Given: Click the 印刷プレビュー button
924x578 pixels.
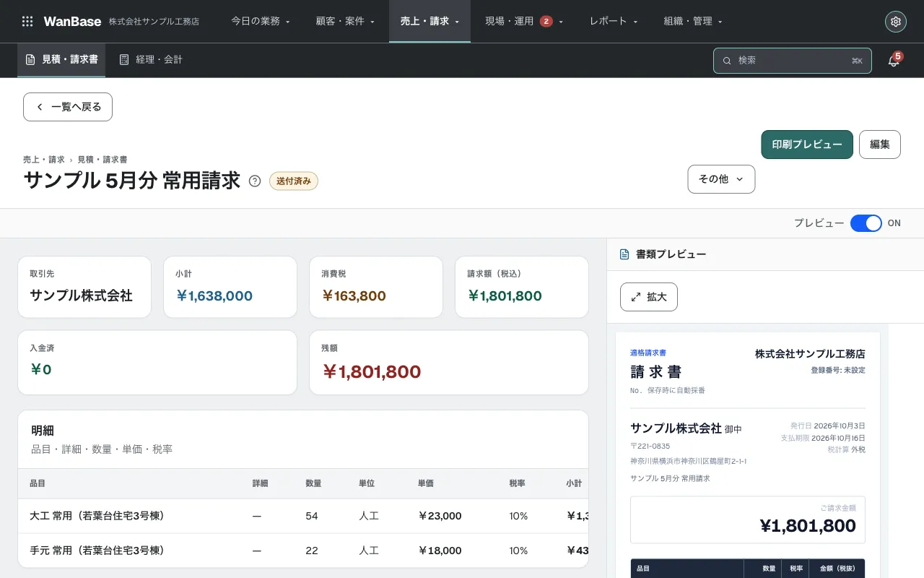Looking at the screenshot, I should pyautogui.click(x=807, y=144).
